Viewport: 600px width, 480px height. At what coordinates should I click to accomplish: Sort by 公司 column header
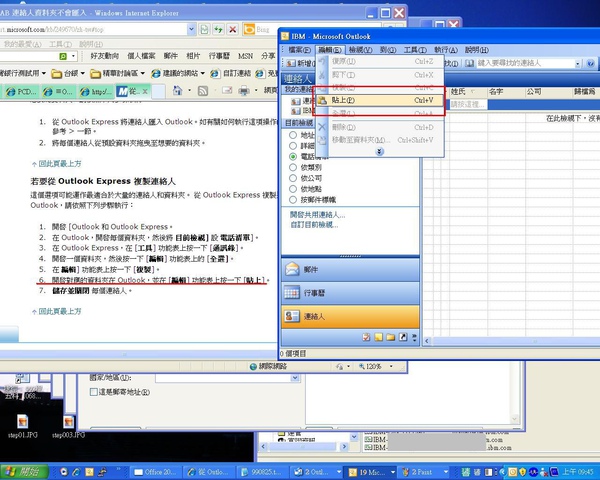(548, 91)
